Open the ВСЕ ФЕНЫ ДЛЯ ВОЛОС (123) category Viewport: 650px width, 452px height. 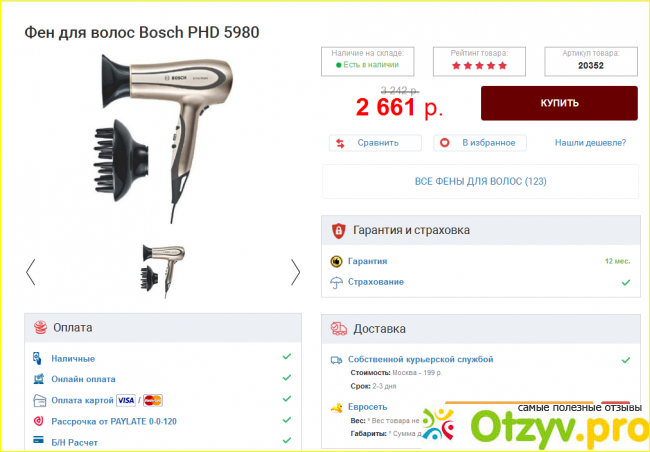tap(480, 182)
